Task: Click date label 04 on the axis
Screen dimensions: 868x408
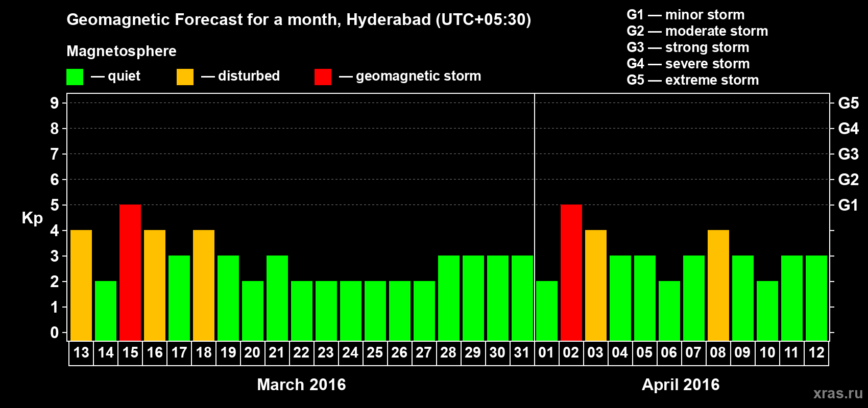Action: 620,352
